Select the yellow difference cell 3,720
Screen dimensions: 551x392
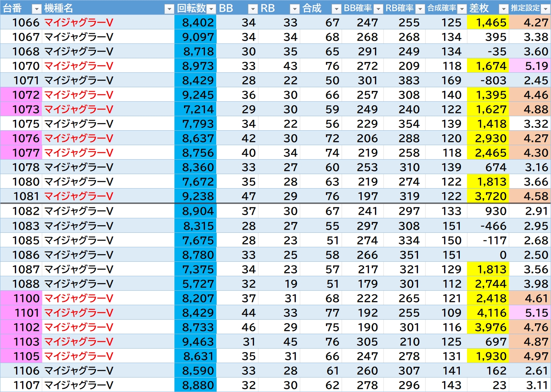pos(488,196)
